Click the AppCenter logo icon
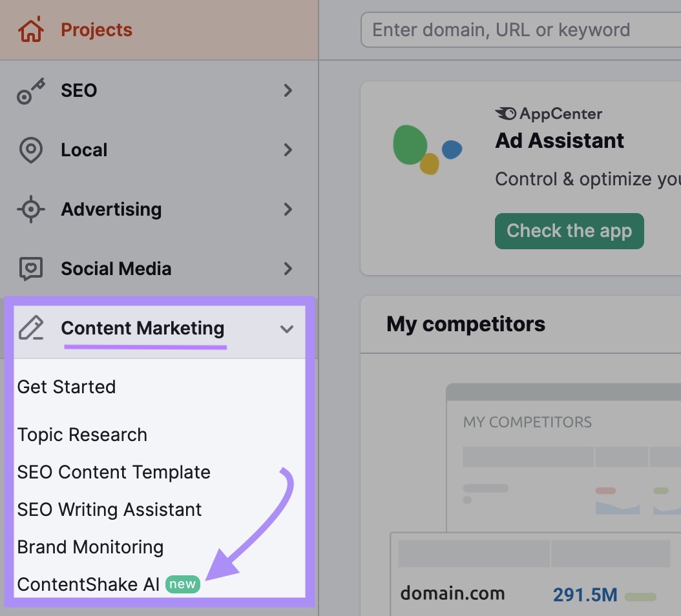The width and height of the screenshot is (681, 616). click(506, 114)
